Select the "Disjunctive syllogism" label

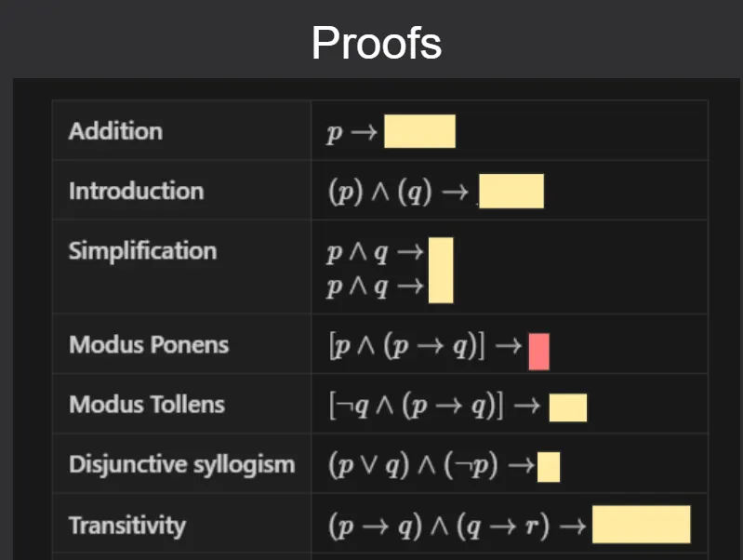(181, 464)
